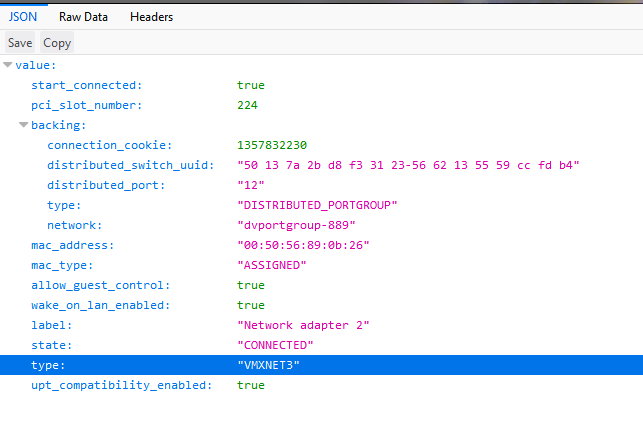Select the allow_guest_control key
Image resolution: width=643 pixels, height=426 pixels.
100,285
